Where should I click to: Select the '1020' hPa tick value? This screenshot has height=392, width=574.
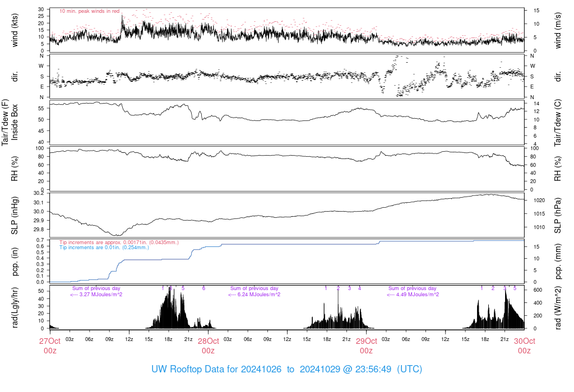pos(539,200)
